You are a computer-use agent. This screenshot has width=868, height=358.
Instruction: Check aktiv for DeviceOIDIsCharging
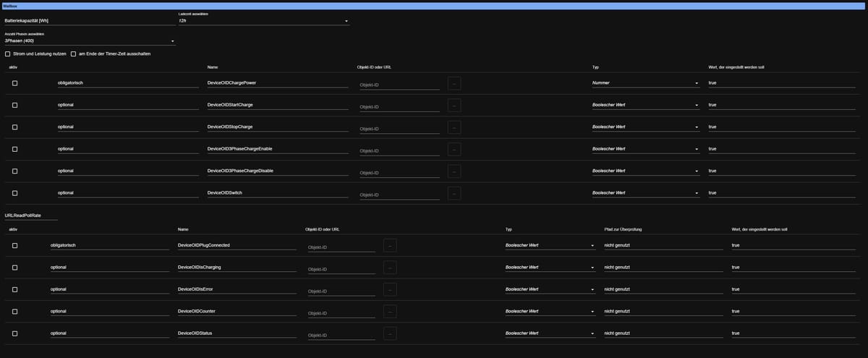click(14, 268)
